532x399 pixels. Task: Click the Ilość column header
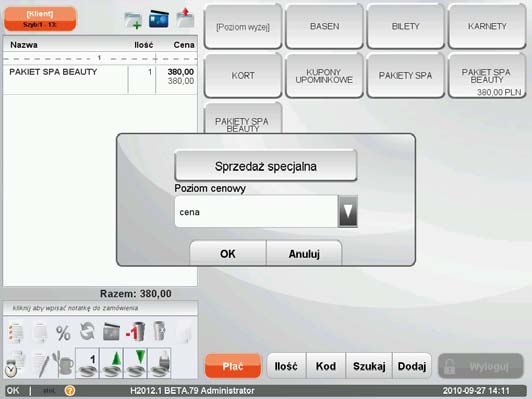pyautogui.click(x=144, y=45)
